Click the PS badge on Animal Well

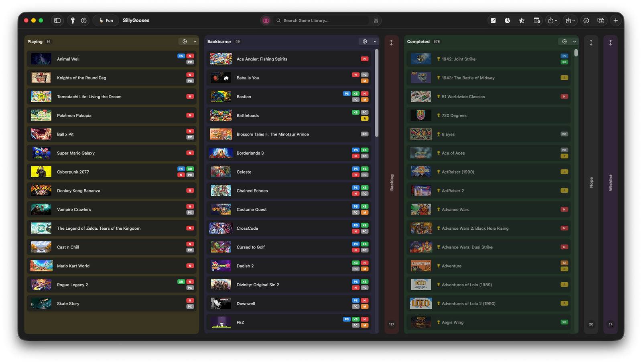(181, 56)
